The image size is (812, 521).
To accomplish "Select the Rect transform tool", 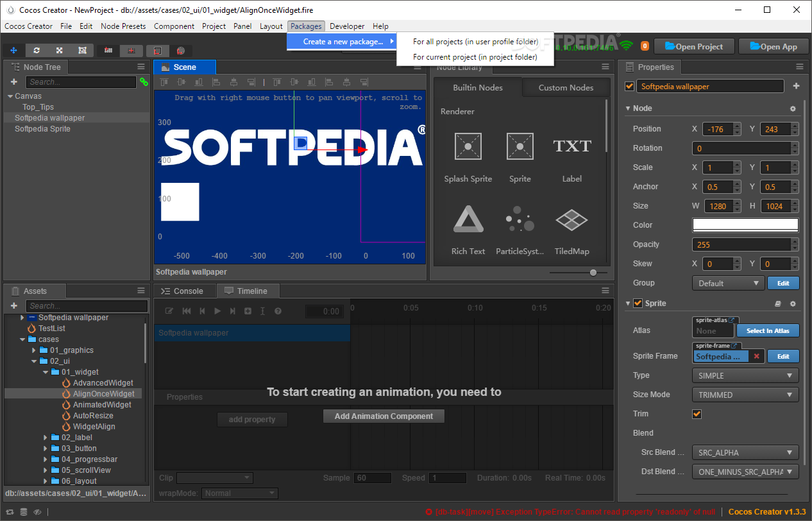I will (82, 50).
